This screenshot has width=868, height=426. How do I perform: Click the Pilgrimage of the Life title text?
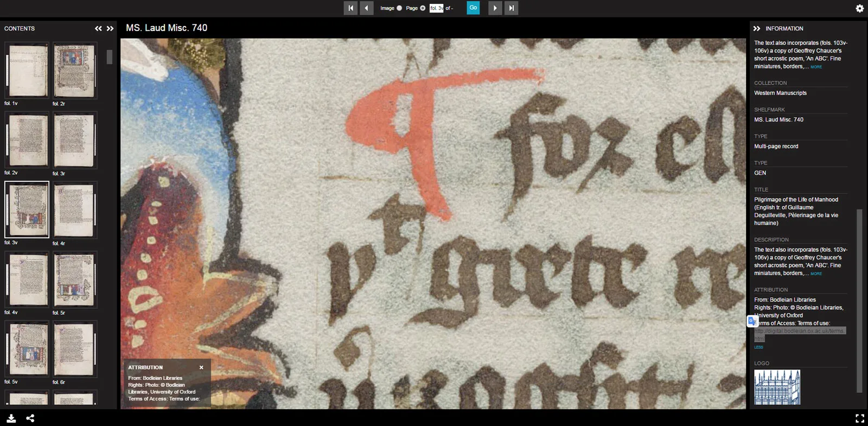796,211
